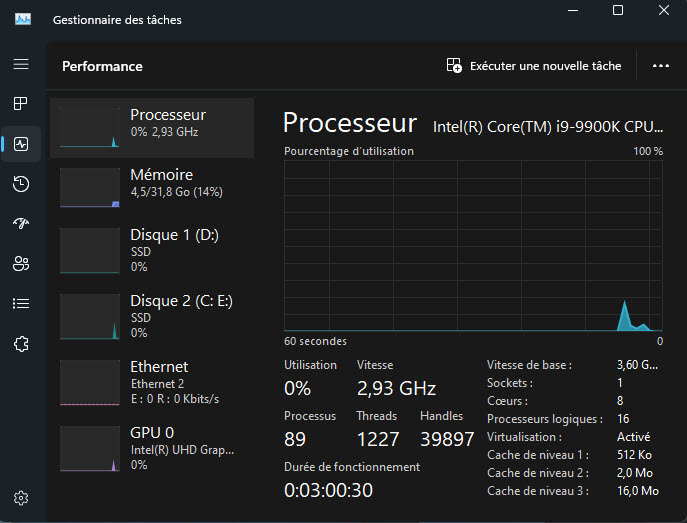Switch to the Users page icon
This screenshot has width=687, height=523.
21,264
